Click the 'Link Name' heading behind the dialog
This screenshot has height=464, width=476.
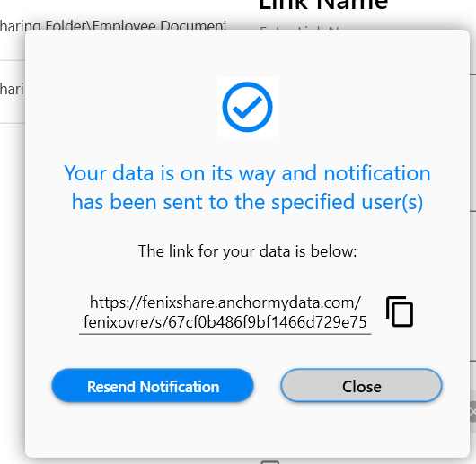pyautogui.click(x=323, y=4)
